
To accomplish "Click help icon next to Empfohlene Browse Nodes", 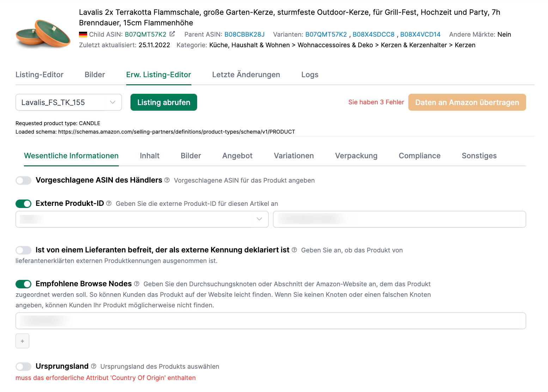I will (x=137, y=284).
